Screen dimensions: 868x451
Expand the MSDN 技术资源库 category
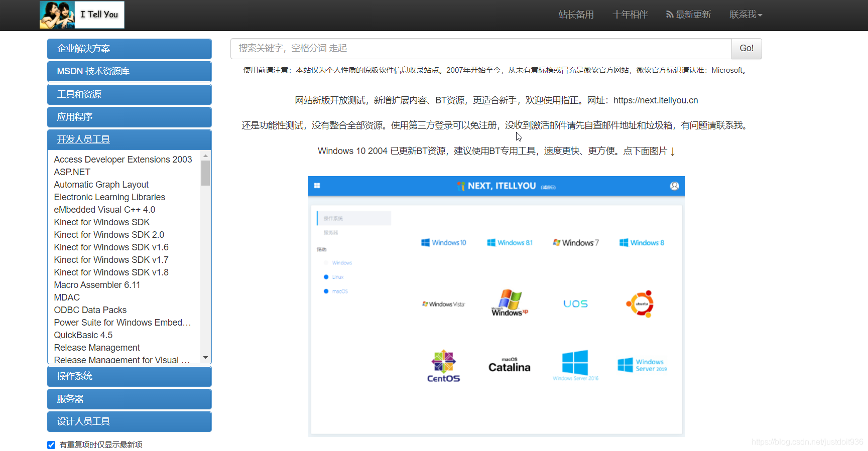point(129,71)
